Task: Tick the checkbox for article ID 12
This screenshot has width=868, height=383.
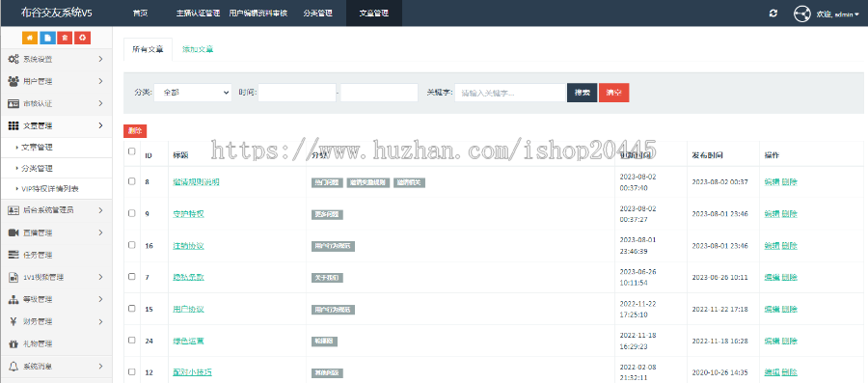Action: click(132, 372)
